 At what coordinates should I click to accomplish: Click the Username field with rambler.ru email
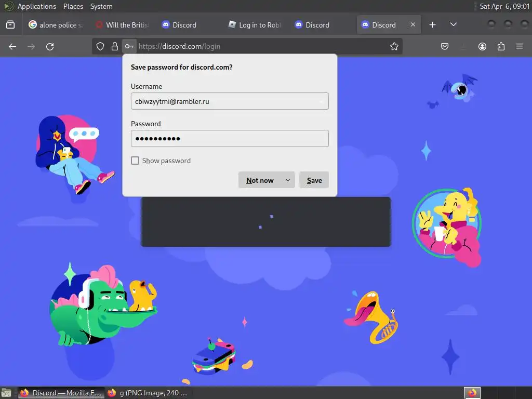pyautogui.click(x=230, y=101)
